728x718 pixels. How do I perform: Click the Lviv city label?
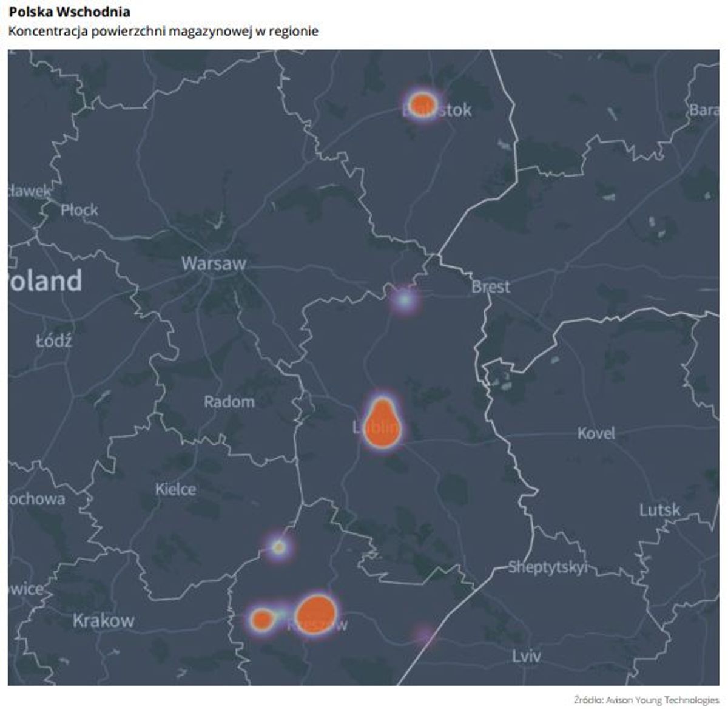[526, 656]
